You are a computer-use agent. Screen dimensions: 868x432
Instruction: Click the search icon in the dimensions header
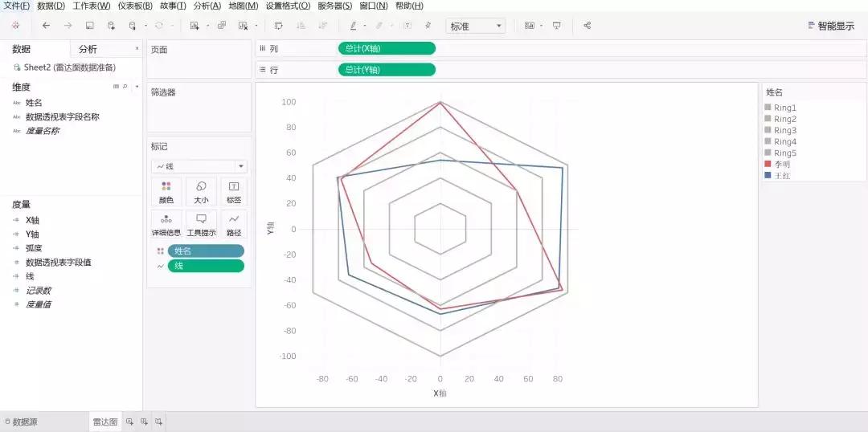[125, 86]
